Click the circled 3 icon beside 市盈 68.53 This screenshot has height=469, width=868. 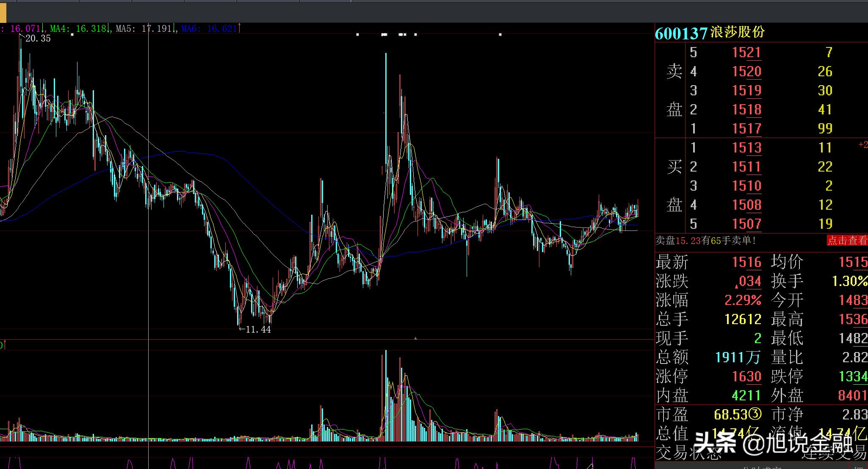coord(756,414)
